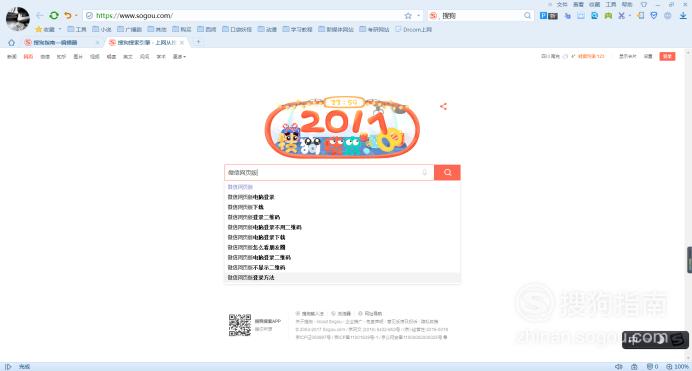
Task: Select the suggestion 微信网页版电脑登录下载
Action: (x=342, y=237)
